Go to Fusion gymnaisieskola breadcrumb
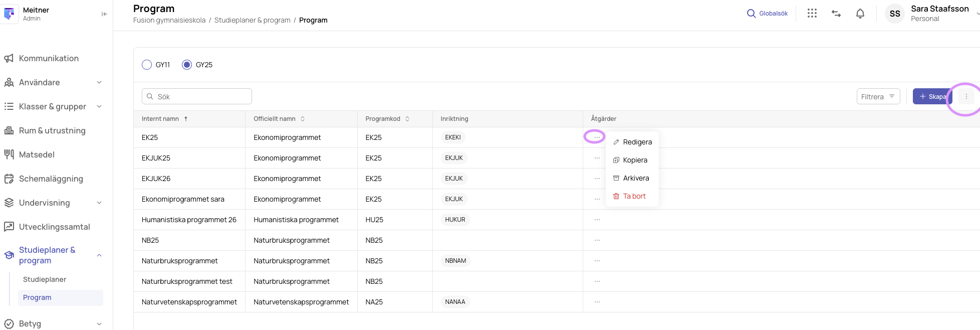 point(169,20)
